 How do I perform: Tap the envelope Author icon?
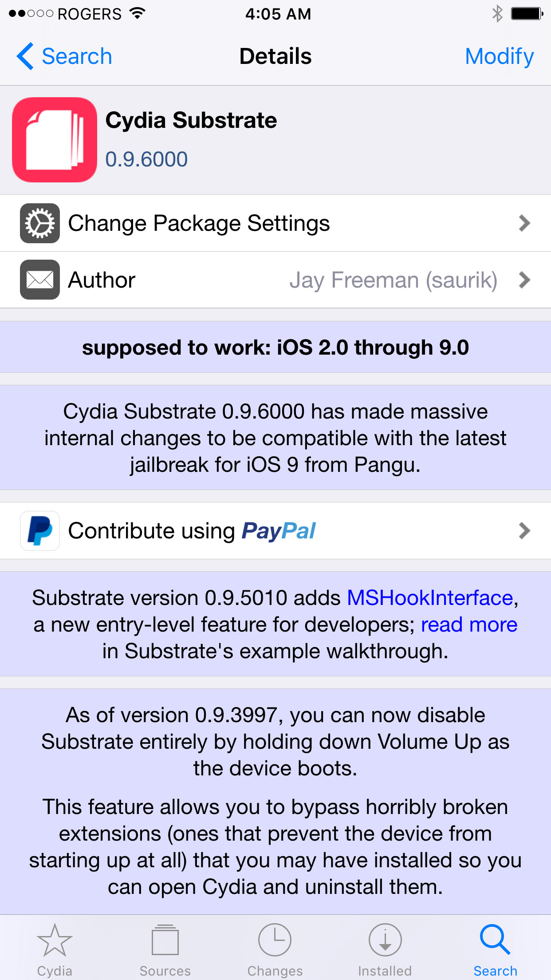coord(40,280)
